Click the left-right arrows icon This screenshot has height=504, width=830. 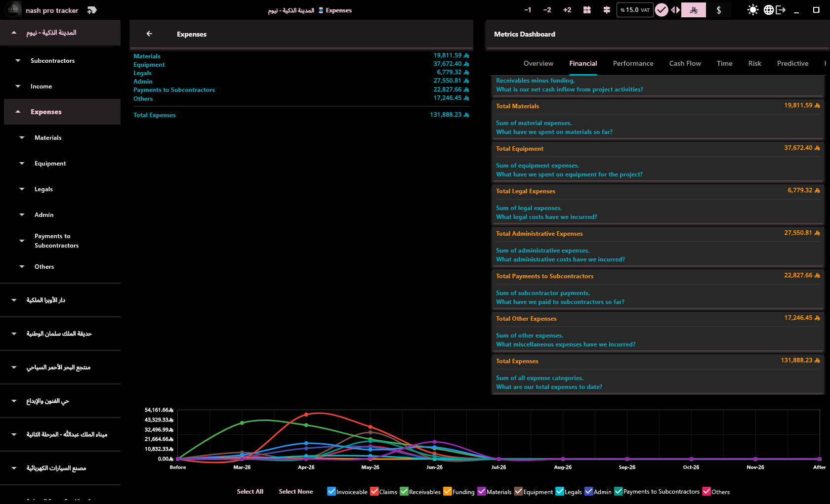(675, 10)
